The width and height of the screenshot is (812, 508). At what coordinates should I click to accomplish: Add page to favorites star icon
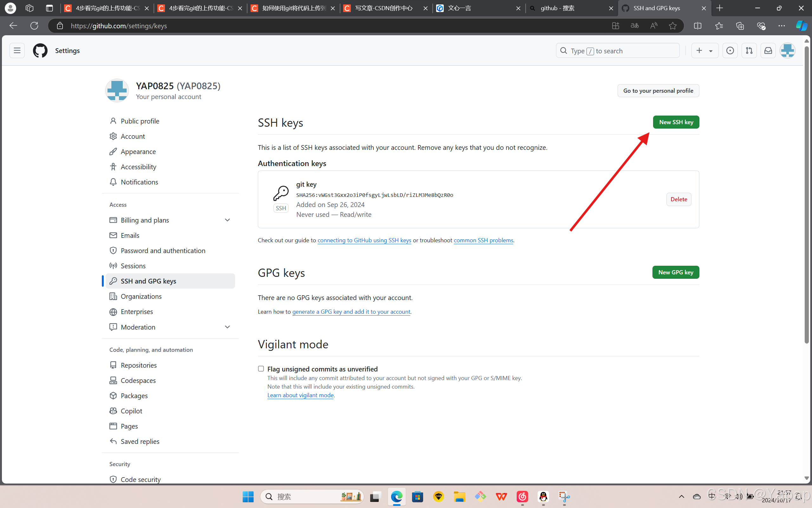(672, 25)
